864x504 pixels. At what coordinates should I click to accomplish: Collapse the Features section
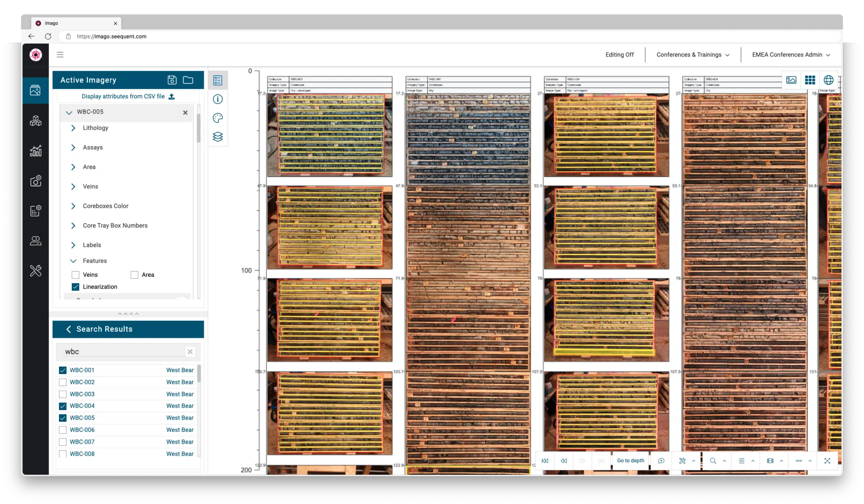pyautogui.click(x=74, y=260)
